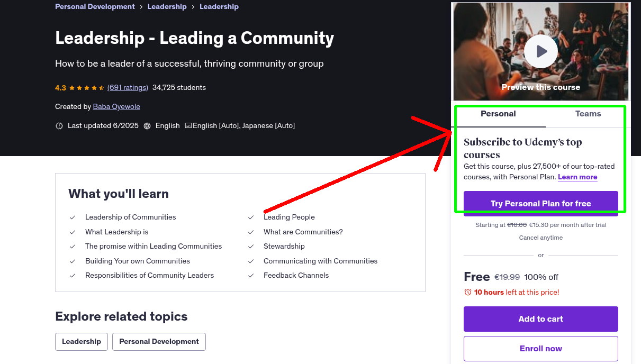The image size is (641, 364).
Task: Click 'Responsibilities of Community Leaders' text
Action: pos(150,275)
